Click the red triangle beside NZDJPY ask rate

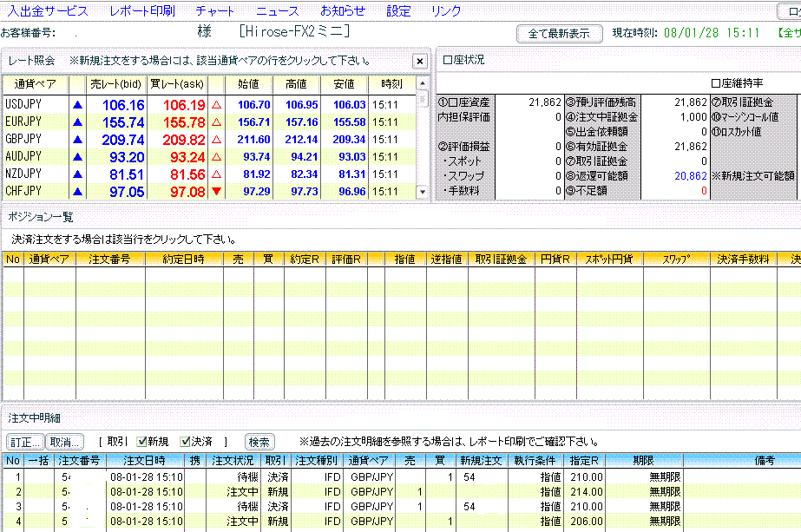tap(217, 174)
